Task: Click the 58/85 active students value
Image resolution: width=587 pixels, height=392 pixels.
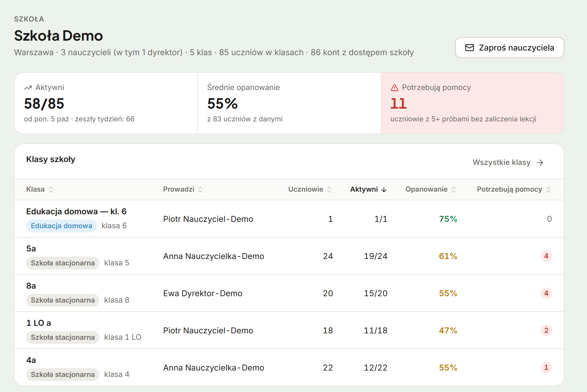Action: [44, 104]
